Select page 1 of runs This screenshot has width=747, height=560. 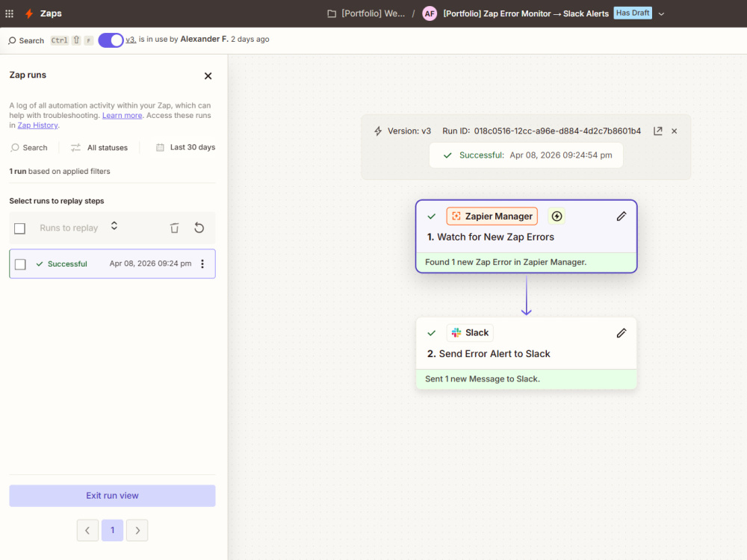point(113,530)
